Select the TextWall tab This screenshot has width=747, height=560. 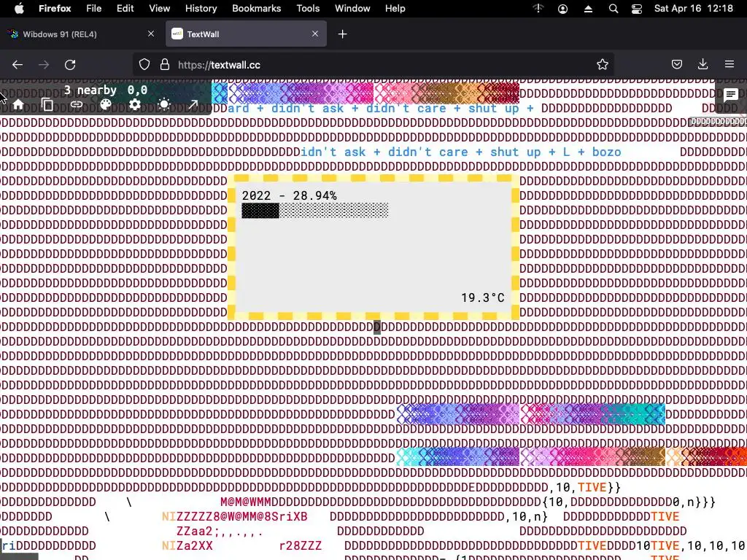coord(246,34)
